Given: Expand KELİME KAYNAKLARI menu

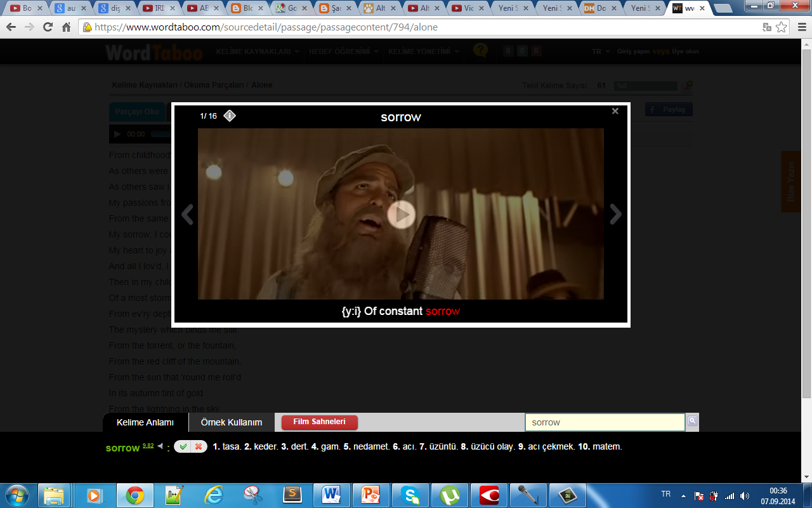Looking at the screenshot, I should pyautogui.click(x=257, y=51).
